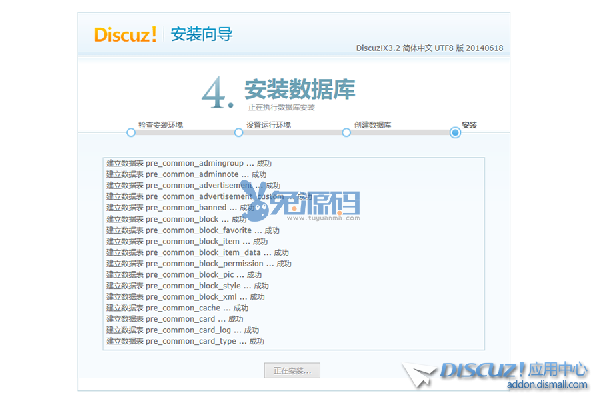Click the Discuz! logo
600x402 pixels.
pos(126,34)
